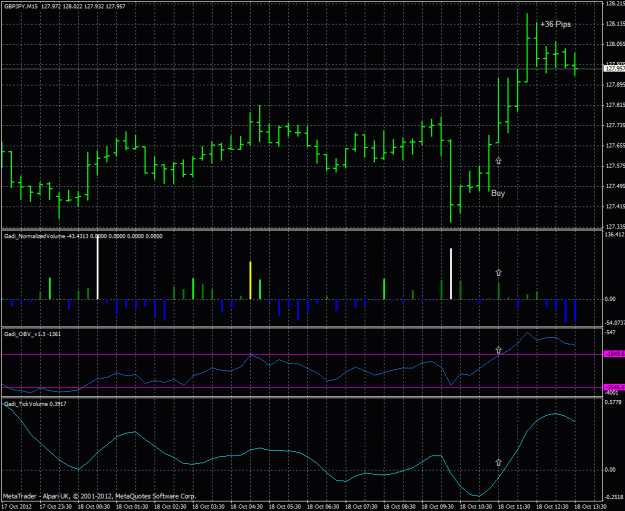625x511 pixels.
Task: Click the white volume bar near 00:30
Action: coord(98,267)
